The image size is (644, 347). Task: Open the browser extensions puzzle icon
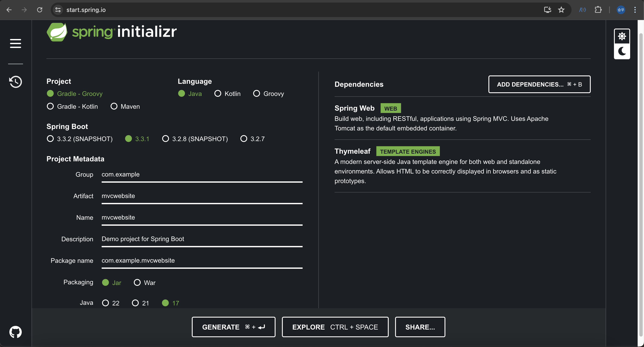(598, 10)
